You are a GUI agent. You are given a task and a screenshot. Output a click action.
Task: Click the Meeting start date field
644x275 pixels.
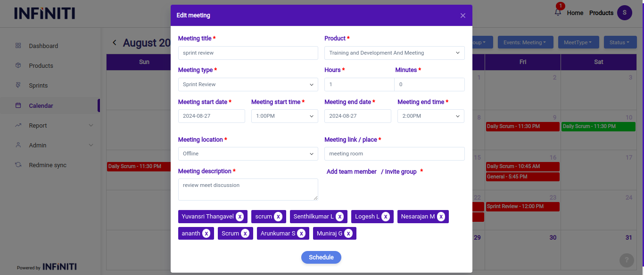click(211, 116)
